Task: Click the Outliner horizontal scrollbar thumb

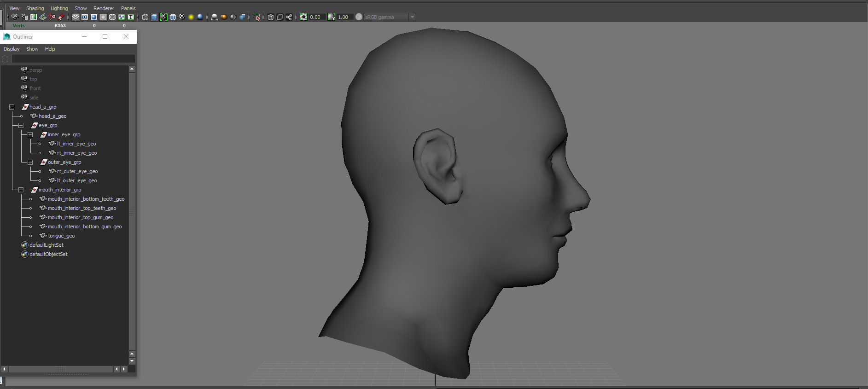Action: tap(61, 369)
